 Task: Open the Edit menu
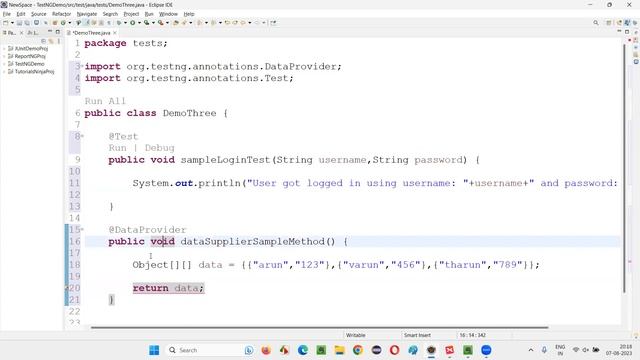click(21, 14)
